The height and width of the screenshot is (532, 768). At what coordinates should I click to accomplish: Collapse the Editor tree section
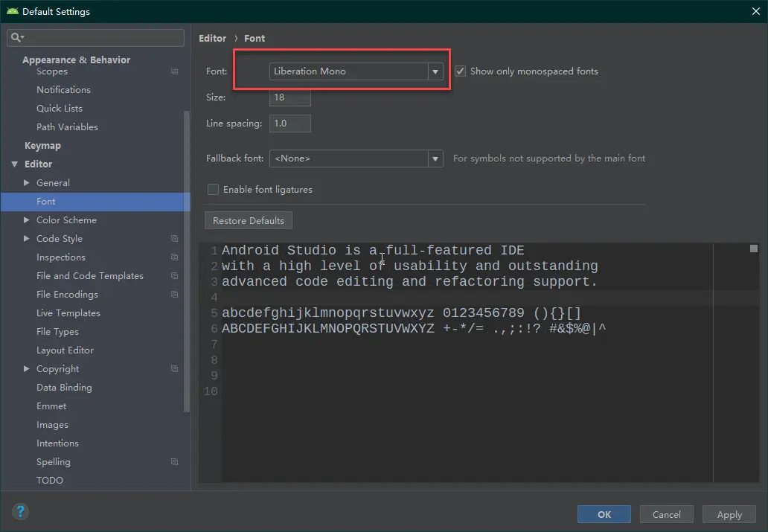pyautogui.click(x=15, y=164)
